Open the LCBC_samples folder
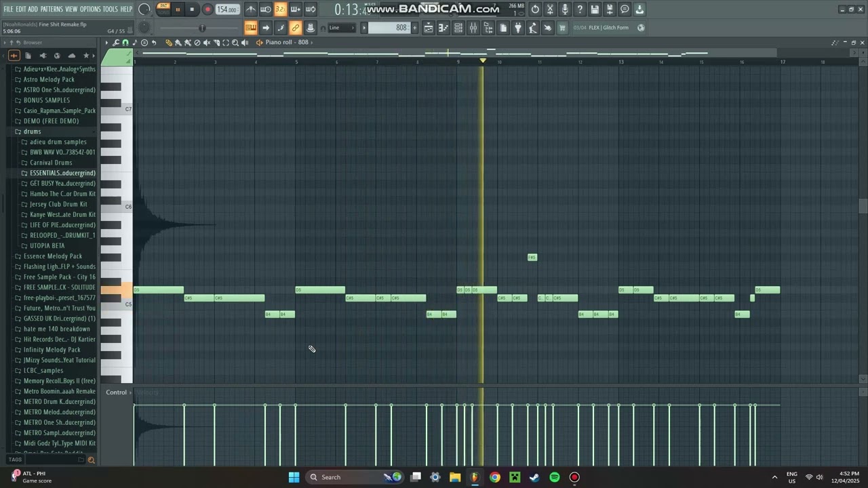This screenshot has width=868, height=488. coord(43,371)
